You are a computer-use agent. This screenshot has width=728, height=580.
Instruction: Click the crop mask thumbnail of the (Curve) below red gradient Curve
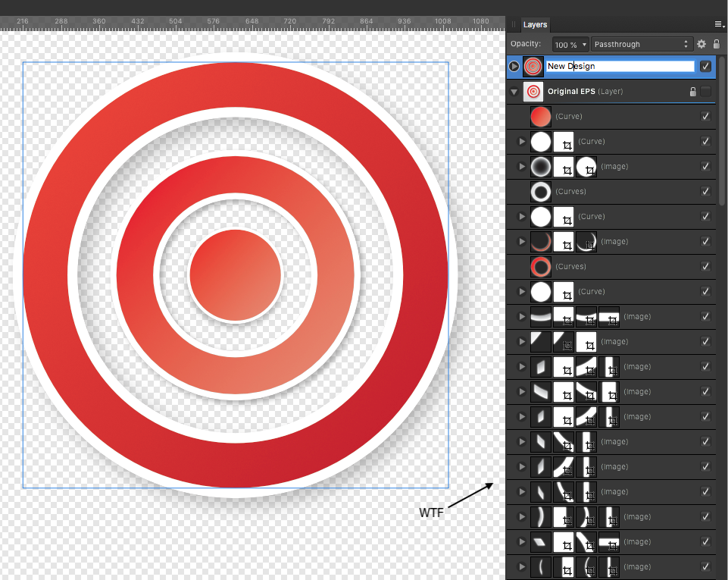(x=563, y=141)
